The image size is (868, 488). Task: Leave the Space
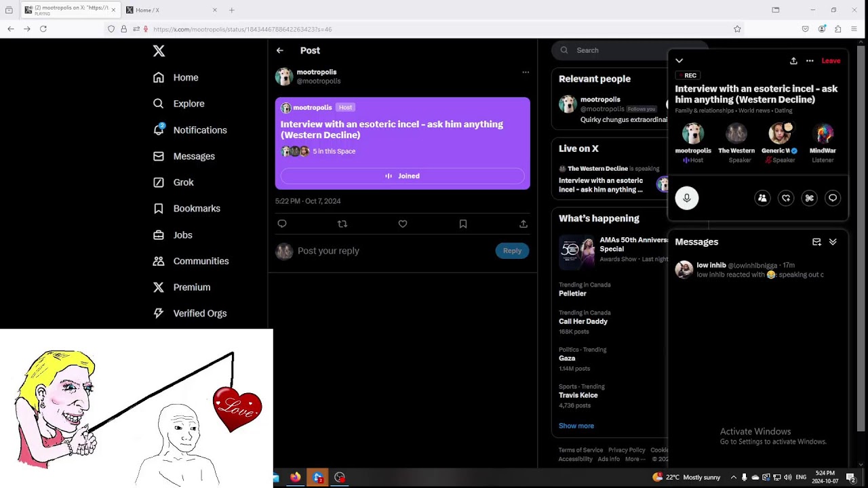(831, 61)
